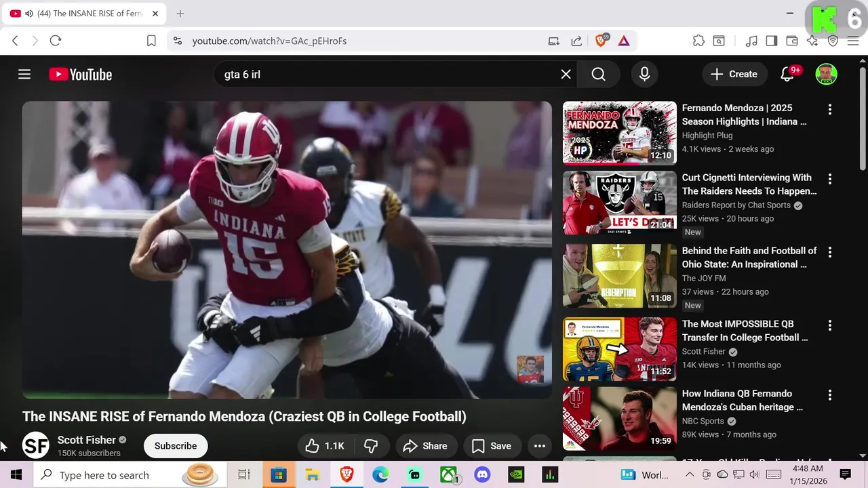Open YouTube notifications bell
The image size is (868, 488).
(787, 75)
